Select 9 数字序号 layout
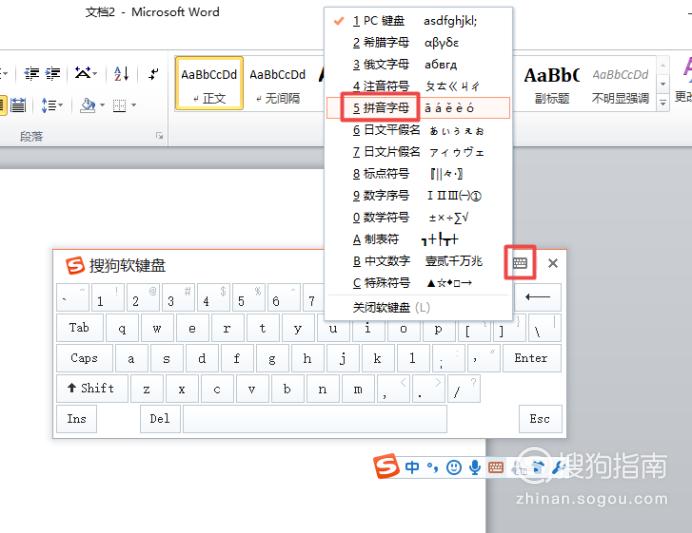 418,195
